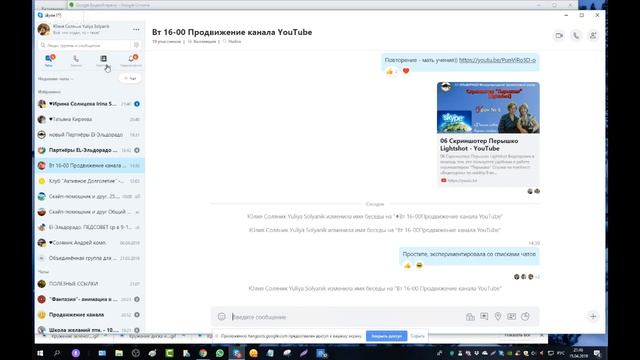Open the emoji picker in message box
Viewport: 640px width, 360px height.
(222, 317)
